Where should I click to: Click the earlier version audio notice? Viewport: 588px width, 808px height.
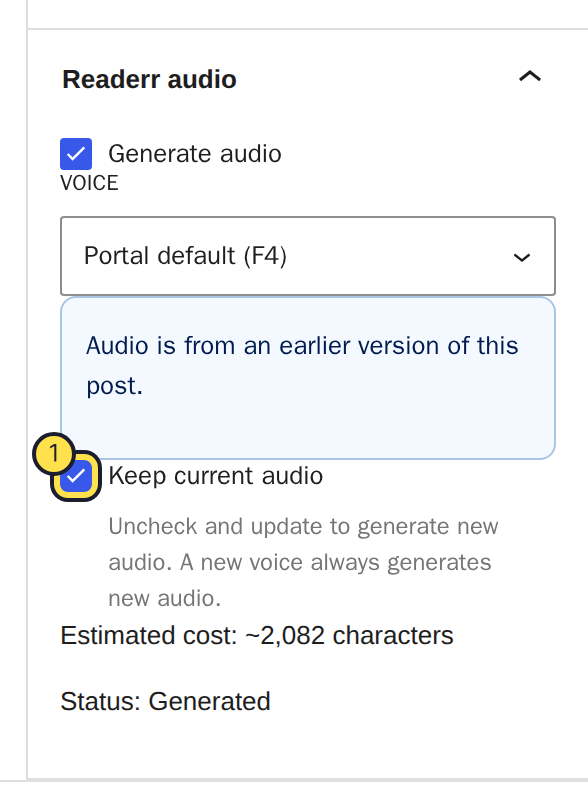(x=308, y=378)
